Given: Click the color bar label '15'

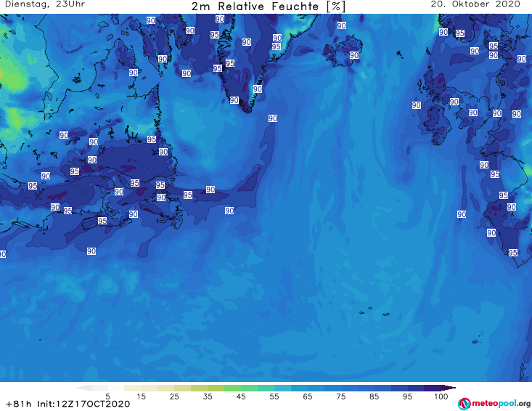Looking at the screenshot, I should tap(141, 396).
